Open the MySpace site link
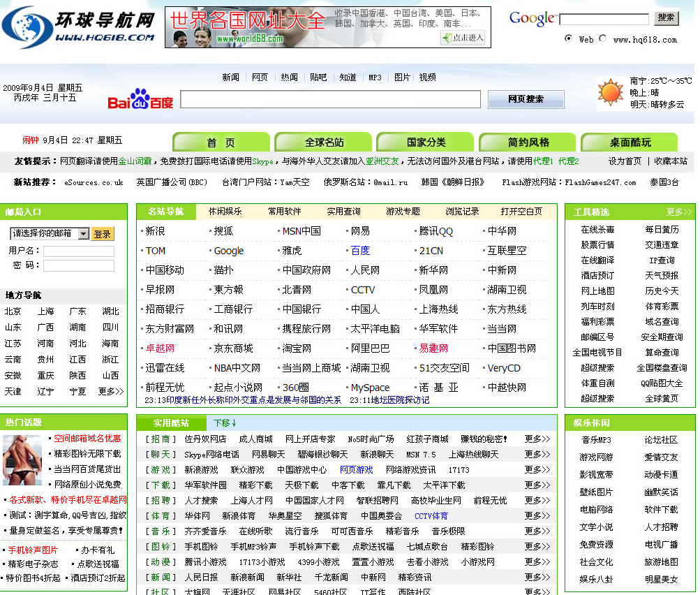Viewport: 700px width, 595px height. [370, 388]
